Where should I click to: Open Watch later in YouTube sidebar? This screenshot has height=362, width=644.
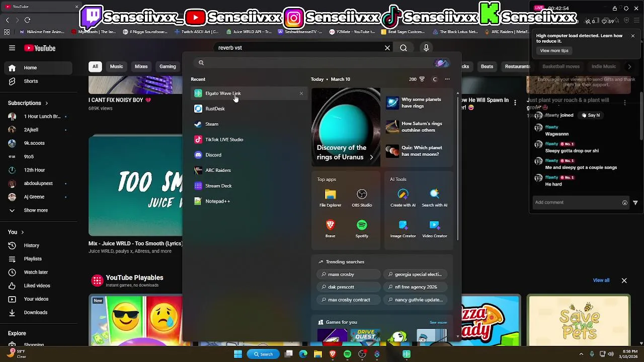tap(38, 272)
